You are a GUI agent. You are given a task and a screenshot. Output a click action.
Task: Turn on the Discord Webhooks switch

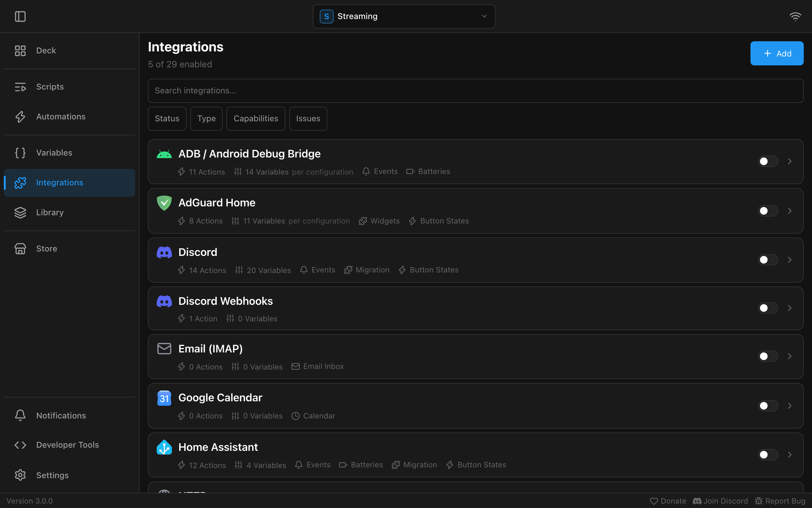(x=768, y=308)
